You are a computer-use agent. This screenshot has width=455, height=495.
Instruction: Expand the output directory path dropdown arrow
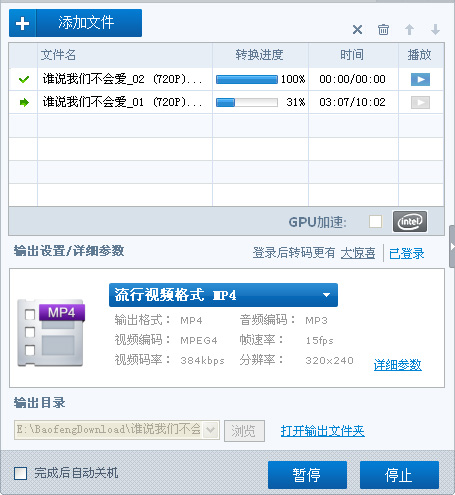[211, 430]
